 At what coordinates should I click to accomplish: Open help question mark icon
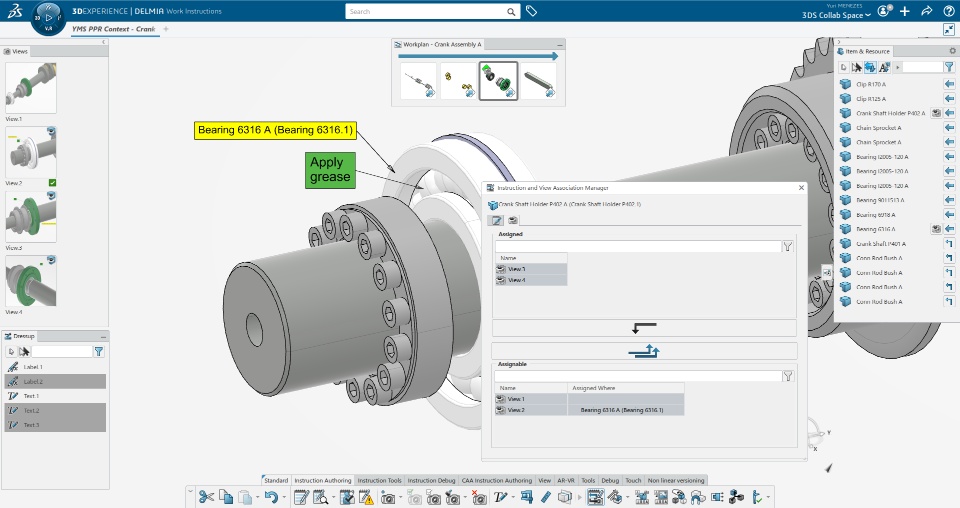(x=948, y=11)
